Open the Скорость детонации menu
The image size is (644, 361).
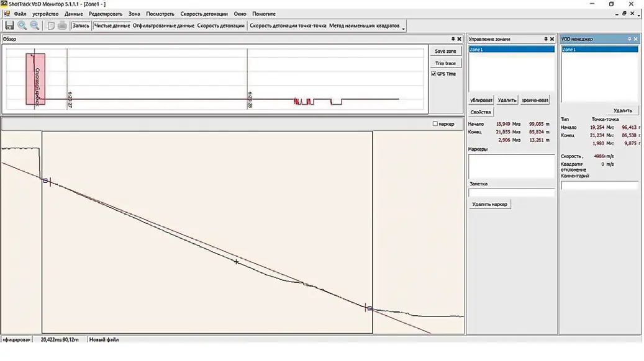[204, 14]
